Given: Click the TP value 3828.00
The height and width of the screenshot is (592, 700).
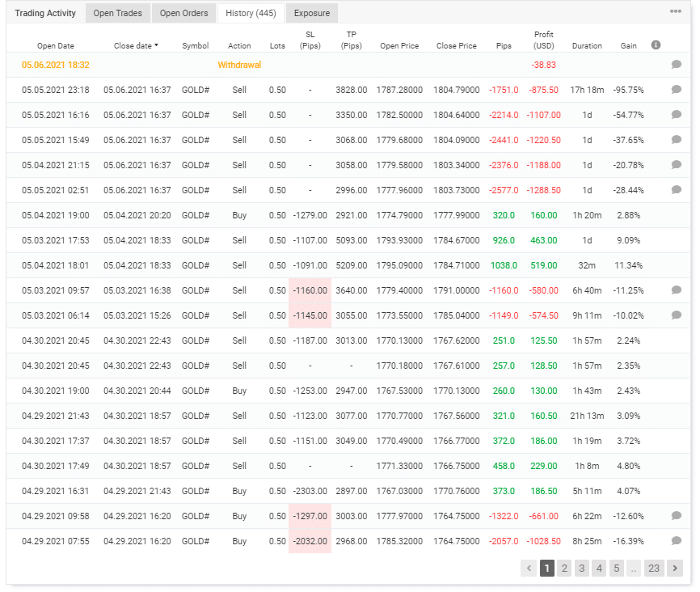Looking at the screenshot, I should point(352,90).
